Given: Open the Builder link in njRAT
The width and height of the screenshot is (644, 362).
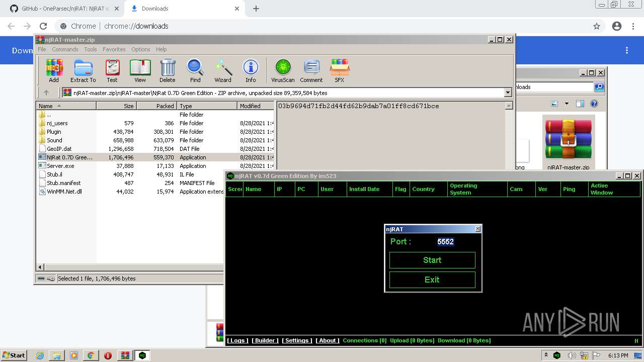Looking at the screenshot, I should [265, 340].
